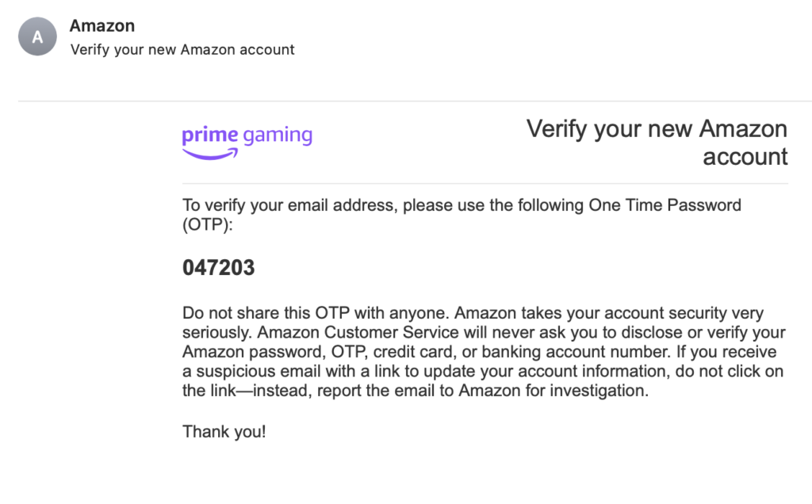Click the word account in the heading
The image size is (812, 504).
[x=745, y=156]
